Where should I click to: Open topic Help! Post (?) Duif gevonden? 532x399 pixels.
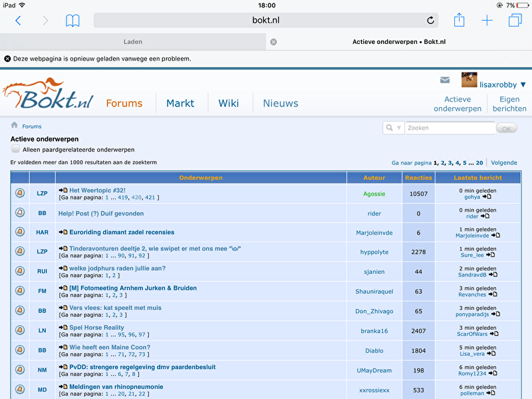[101, 213]
